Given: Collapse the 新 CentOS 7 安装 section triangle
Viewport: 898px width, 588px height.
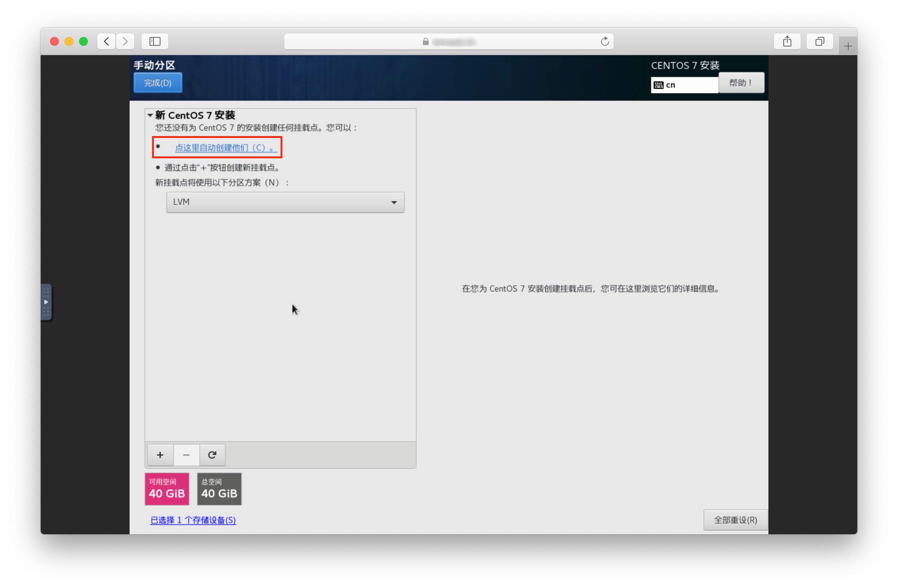Looking at the screenshot, I should click(x=150, y=115).
